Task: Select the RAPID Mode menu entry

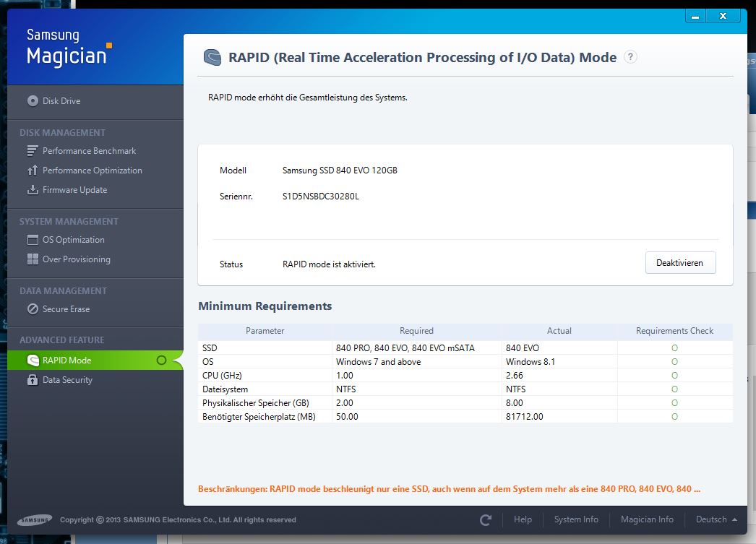Action: click(95, 360)
